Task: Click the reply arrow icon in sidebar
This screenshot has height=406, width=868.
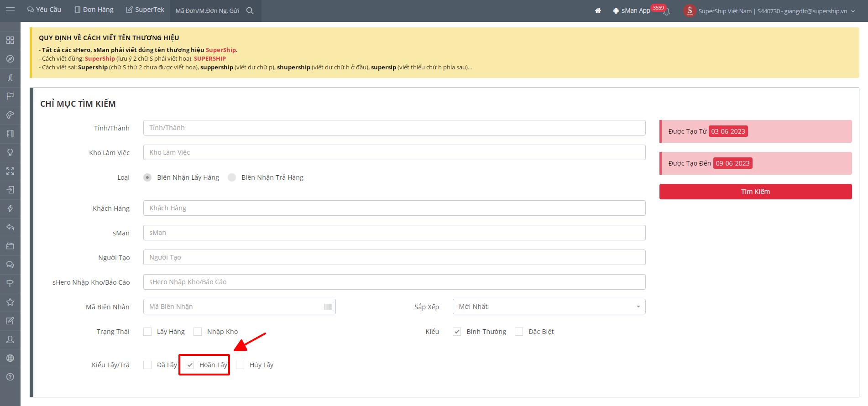Action: pyautogui.click(x=10, y=227)
